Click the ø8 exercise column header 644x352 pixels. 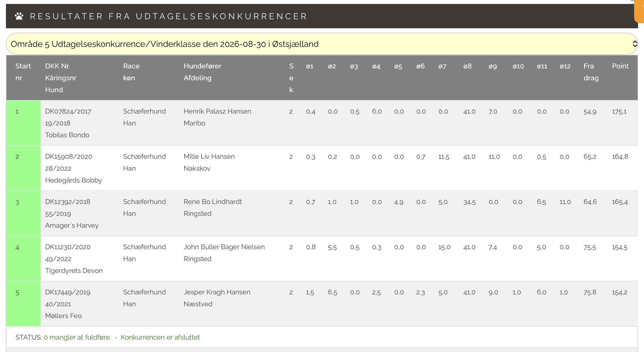(467, 66)
